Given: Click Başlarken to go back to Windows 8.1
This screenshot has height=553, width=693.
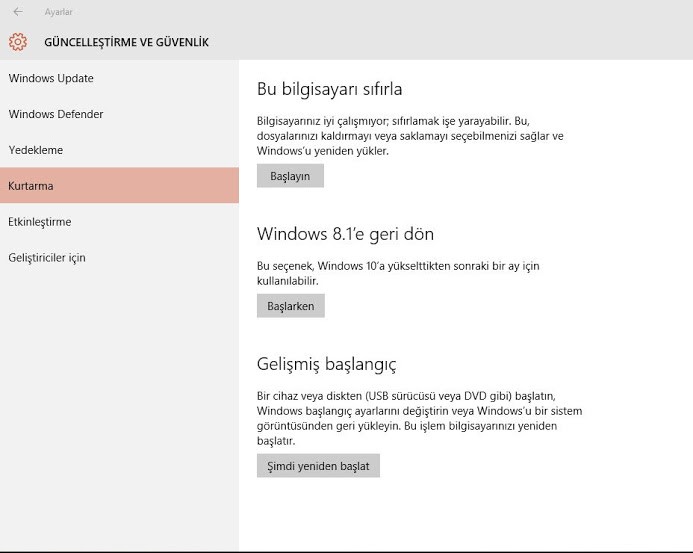Looking at the screenshot, I should tap(290, 306).
